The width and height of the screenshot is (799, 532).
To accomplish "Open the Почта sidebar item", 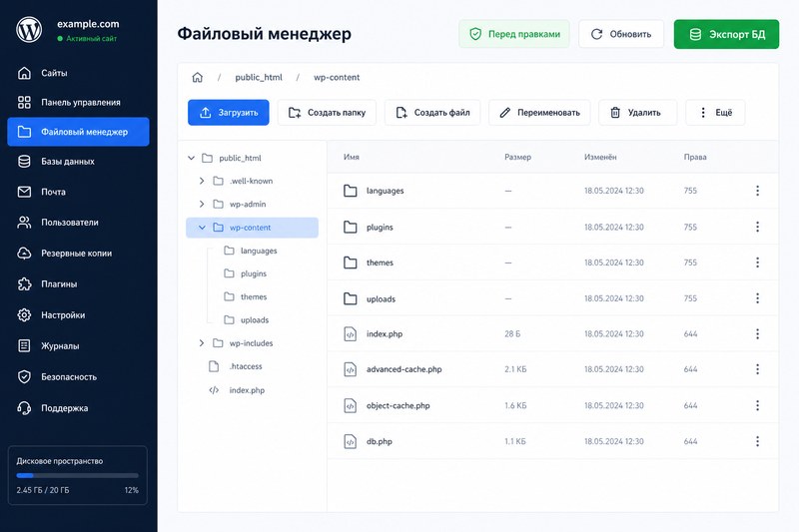I will [78, 192].
